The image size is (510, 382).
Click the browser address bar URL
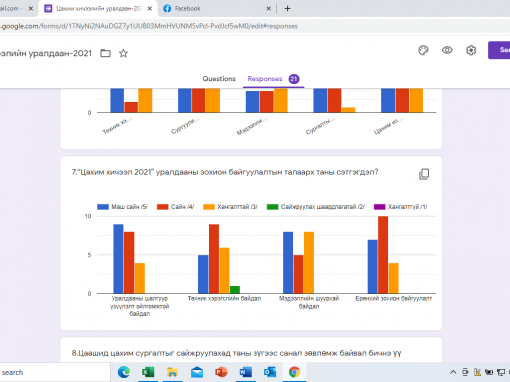[x=149, y=26]
